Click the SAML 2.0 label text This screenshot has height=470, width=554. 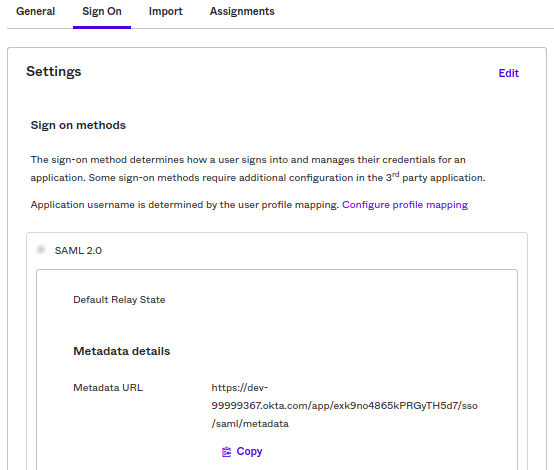(78, 251)
